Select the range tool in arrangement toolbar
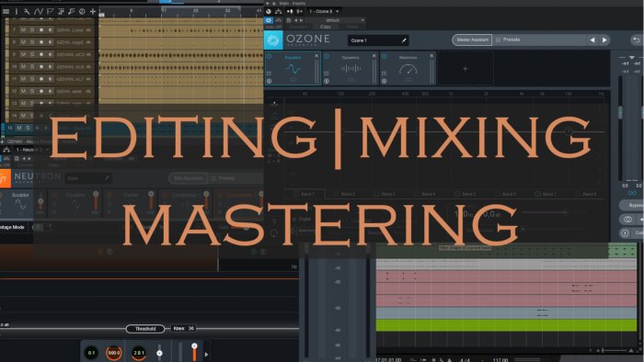 (17, 11)
